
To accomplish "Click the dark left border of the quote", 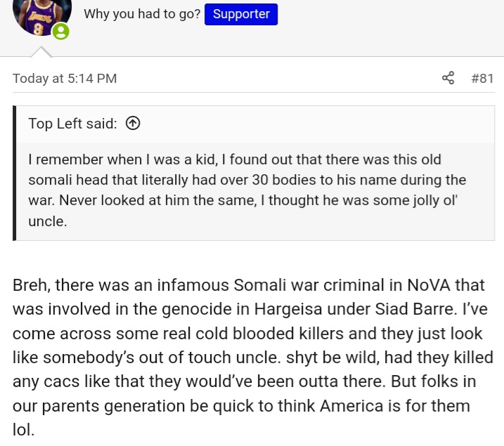I will tap(15, 173).
